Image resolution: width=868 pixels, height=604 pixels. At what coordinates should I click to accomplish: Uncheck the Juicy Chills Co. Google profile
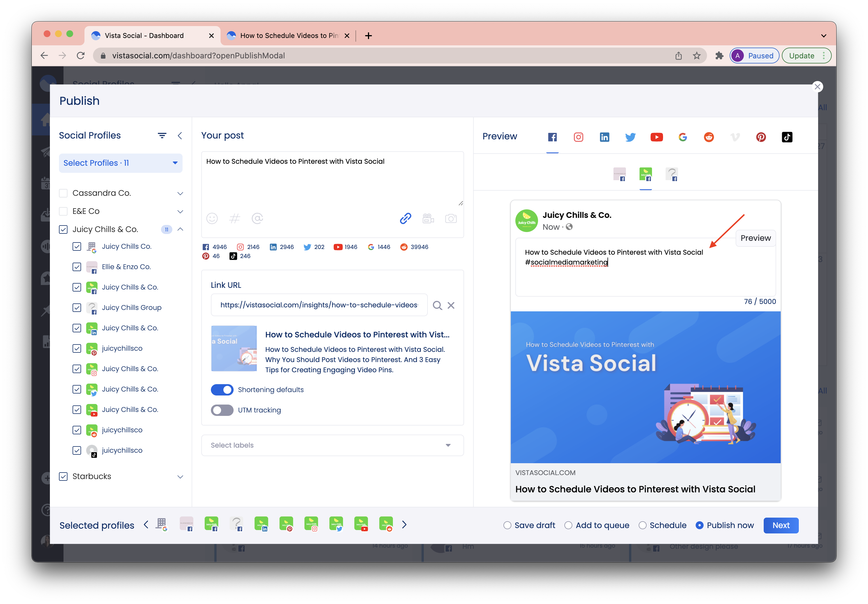pyautogui.click(x=77, y=246)
